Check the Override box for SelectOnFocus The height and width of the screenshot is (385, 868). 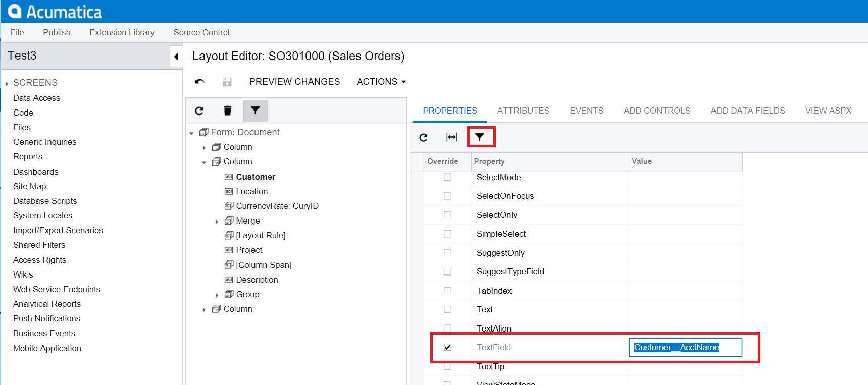click(x=447, y=196)
